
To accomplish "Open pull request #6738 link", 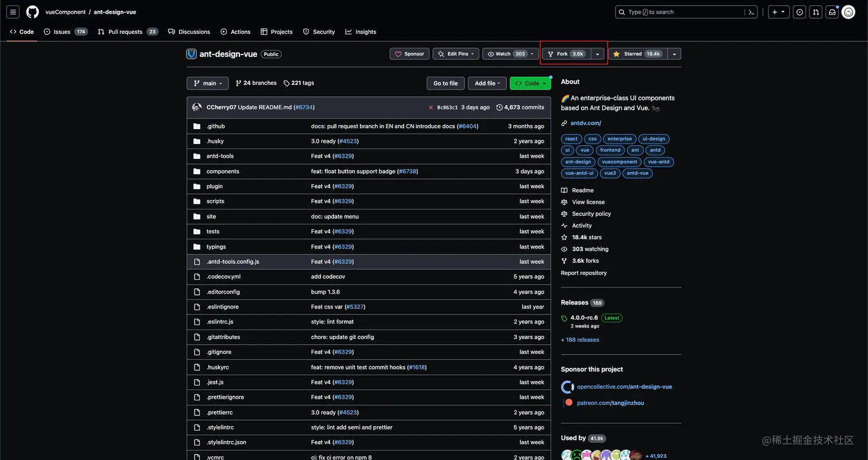I will click(x=407, y=171).
